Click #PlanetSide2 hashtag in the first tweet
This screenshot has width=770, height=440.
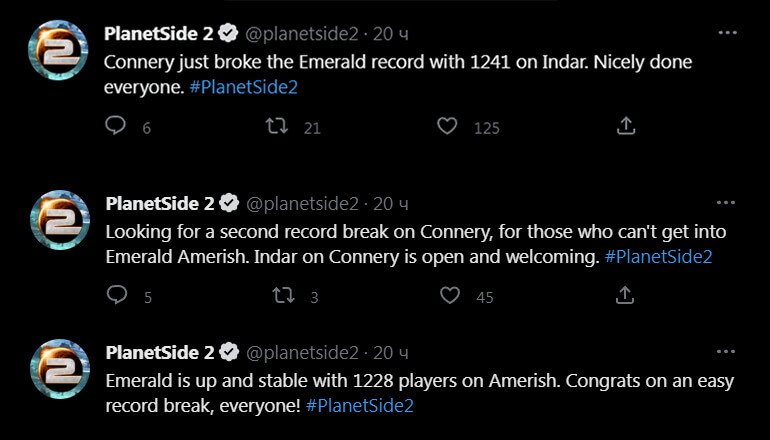[x=244, y=87]
